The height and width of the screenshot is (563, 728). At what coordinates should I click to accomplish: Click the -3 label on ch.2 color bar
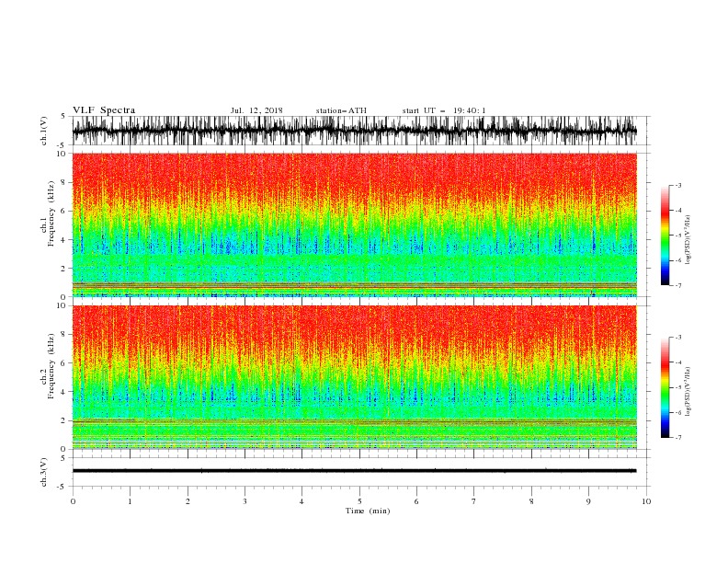tap(678, 338)
